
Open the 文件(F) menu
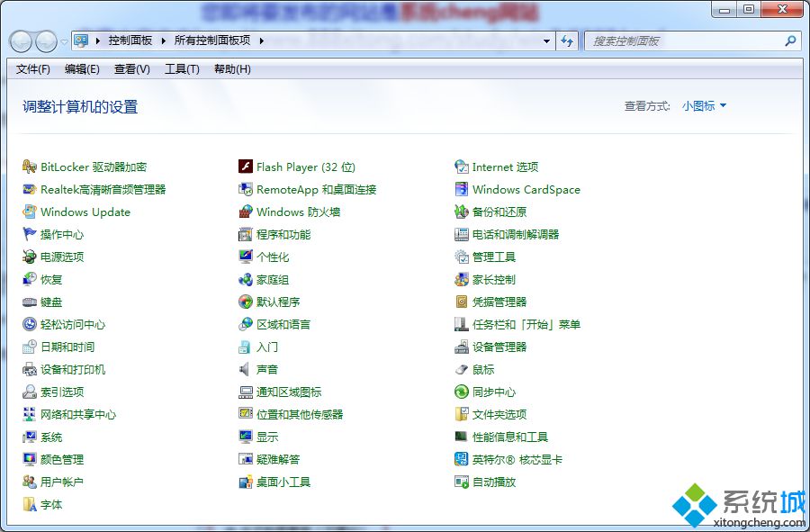33,69
